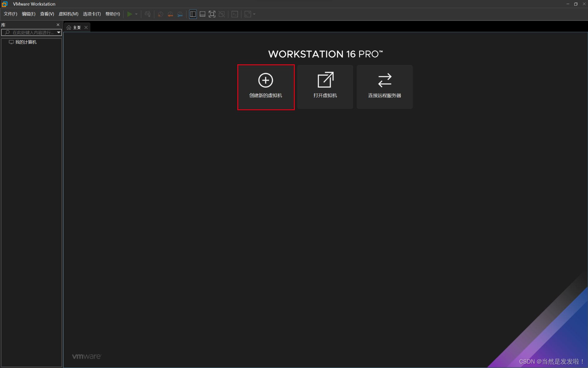This screenshot has height=368, width=588.
Task: Click the send Ctrl+Alt+Del toolbar icon
Action: pos(148,14)
